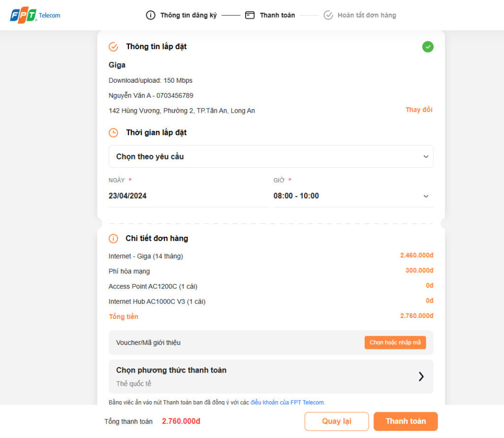The width and height of the screenshot is (504, 438).
Task: Click the Quay lại button
Action: [337, 421]
